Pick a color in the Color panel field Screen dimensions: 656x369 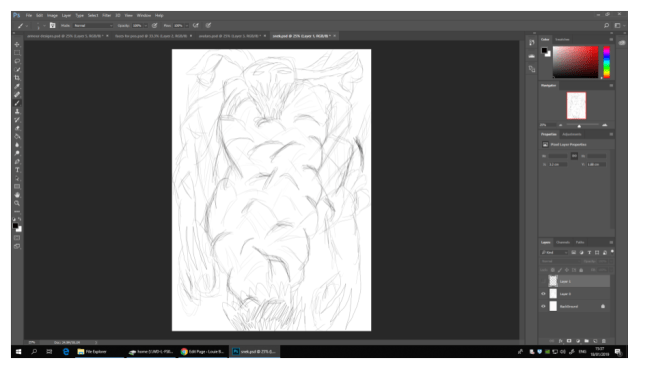[575, 62]
